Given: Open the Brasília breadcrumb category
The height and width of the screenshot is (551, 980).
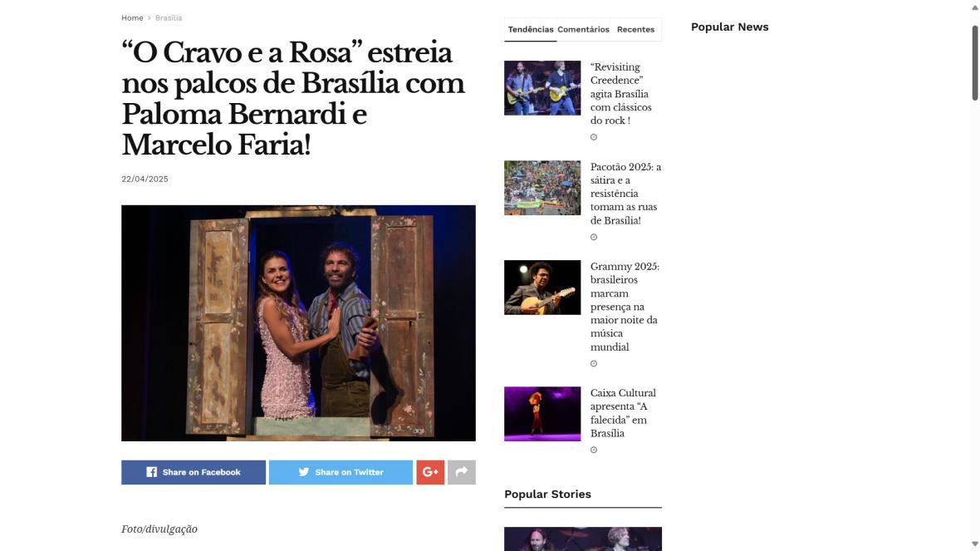Looking at the screenshot, I should coord(169,18).
